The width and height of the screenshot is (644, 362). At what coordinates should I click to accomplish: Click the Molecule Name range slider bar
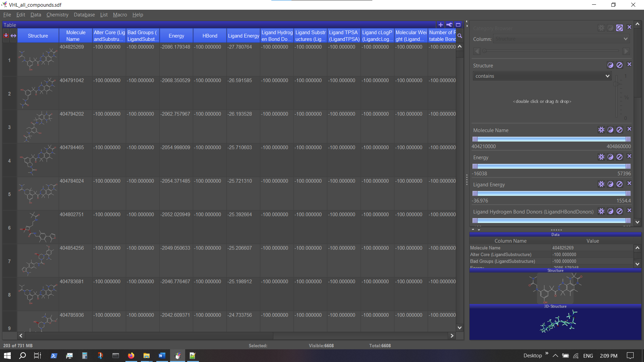(551, 139)
